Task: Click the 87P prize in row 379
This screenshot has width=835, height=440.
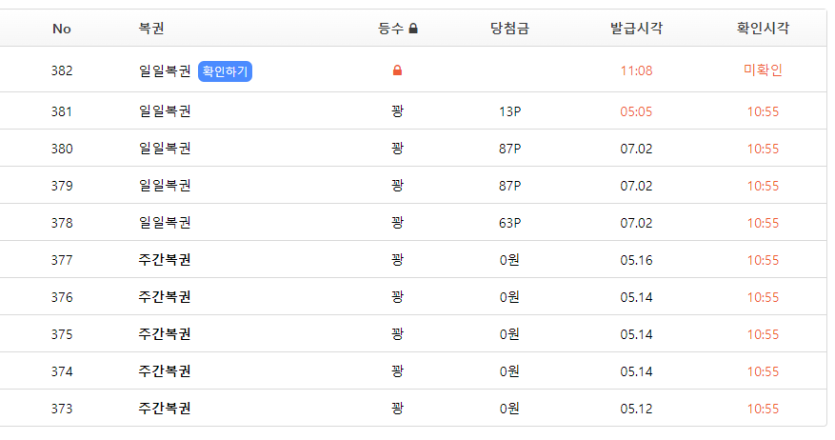Action: (x=510, y=186)
